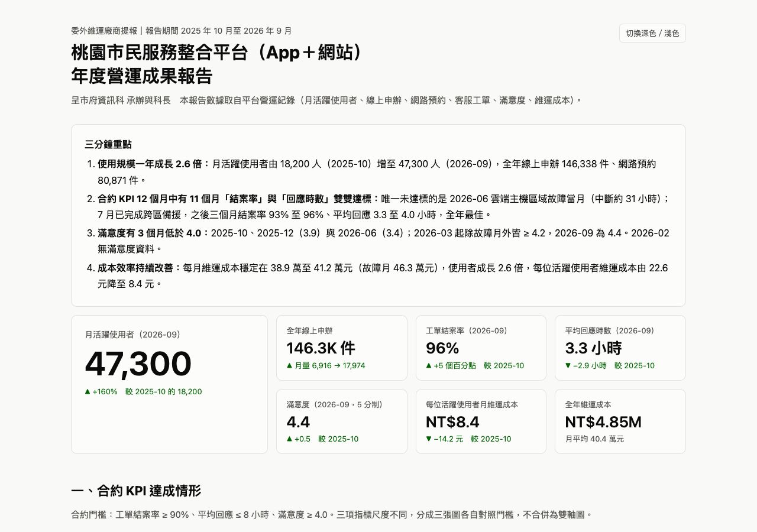Click the 146.3K 件 online applications value
Viewport: 757px width, 532px height.
321,348
